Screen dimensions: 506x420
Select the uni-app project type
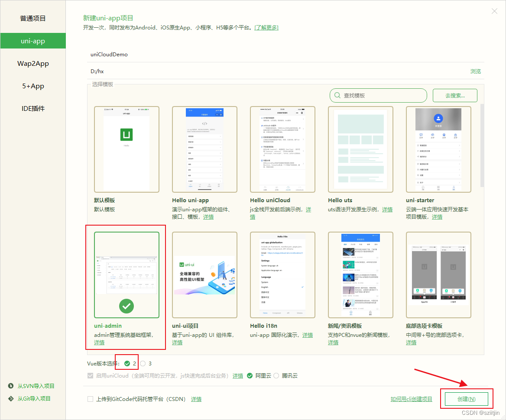33,41
